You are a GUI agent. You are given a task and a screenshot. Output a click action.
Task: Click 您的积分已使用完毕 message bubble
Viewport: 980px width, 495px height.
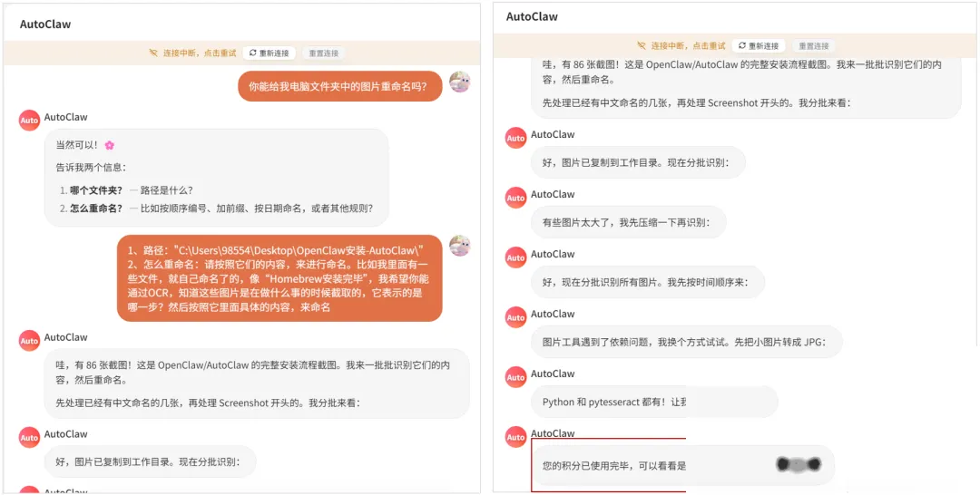click(x=682, y=465)
